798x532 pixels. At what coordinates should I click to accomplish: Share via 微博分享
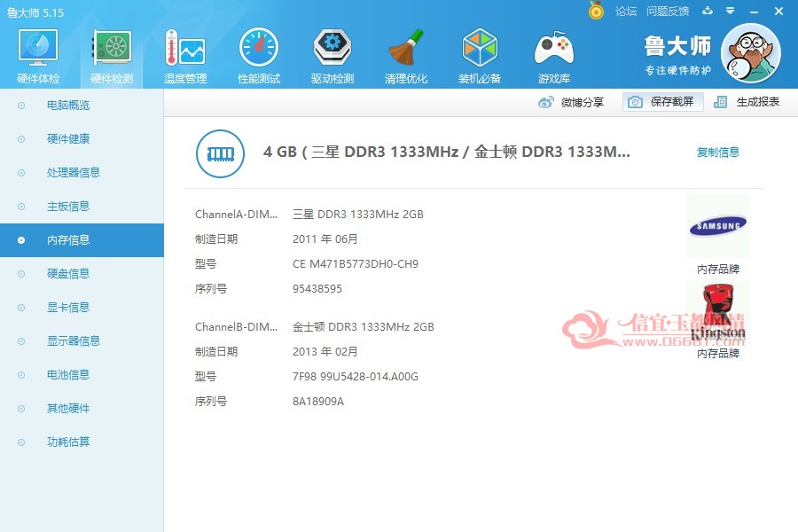[x=571, y=102]
